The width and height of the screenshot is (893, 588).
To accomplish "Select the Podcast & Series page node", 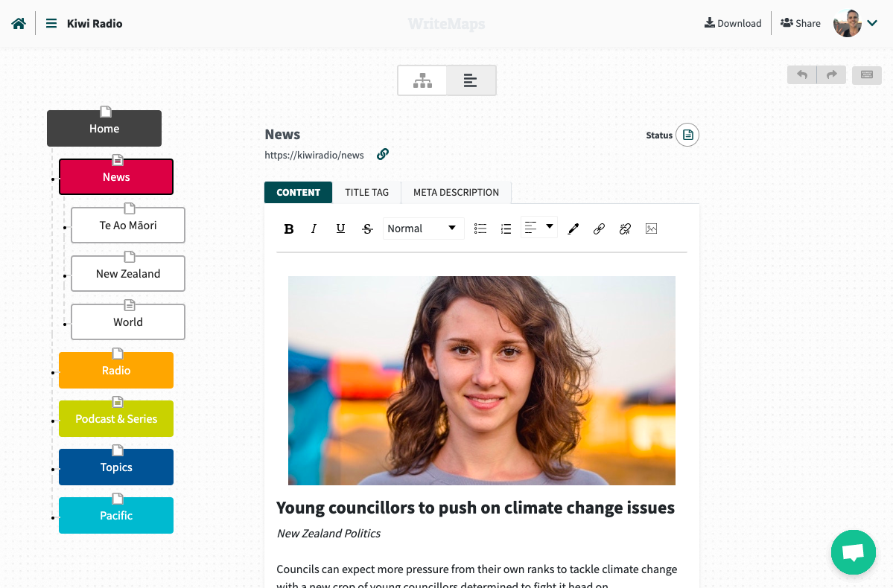I will [115, 418].
